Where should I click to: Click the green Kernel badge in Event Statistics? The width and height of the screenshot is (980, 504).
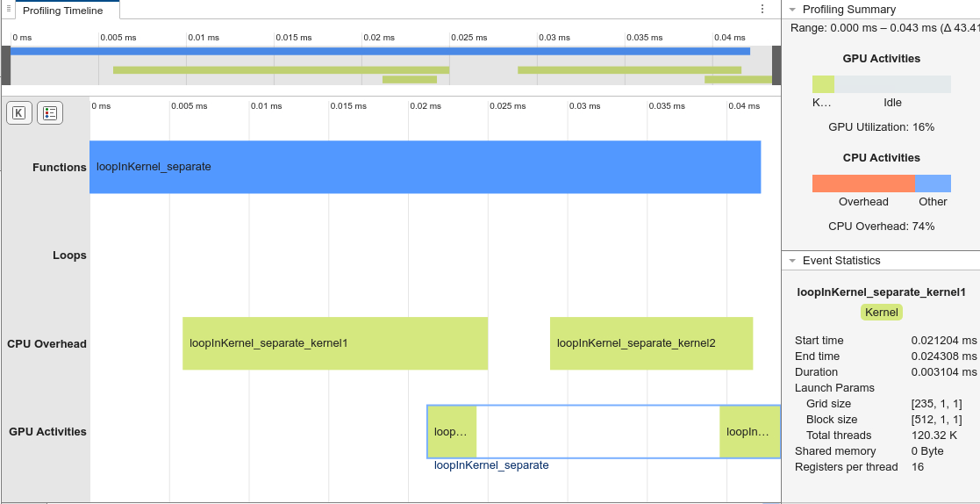[881, 313]
